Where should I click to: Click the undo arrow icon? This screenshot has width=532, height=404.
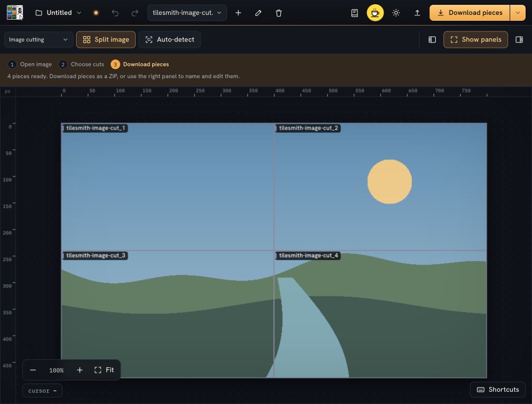point(115,13)
